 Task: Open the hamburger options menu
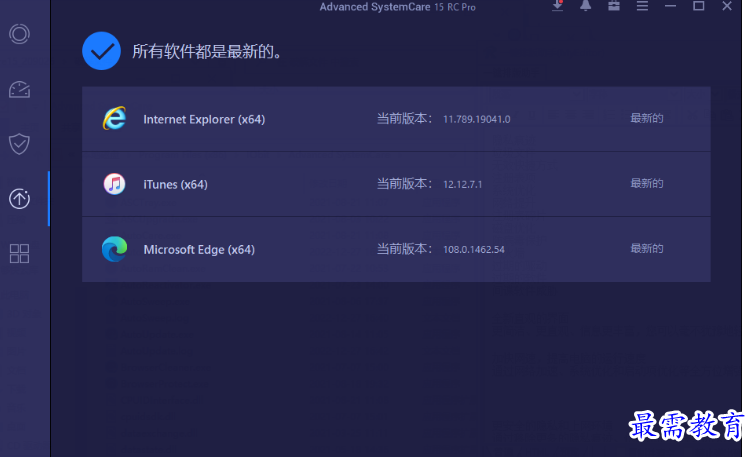coord(642,6)
